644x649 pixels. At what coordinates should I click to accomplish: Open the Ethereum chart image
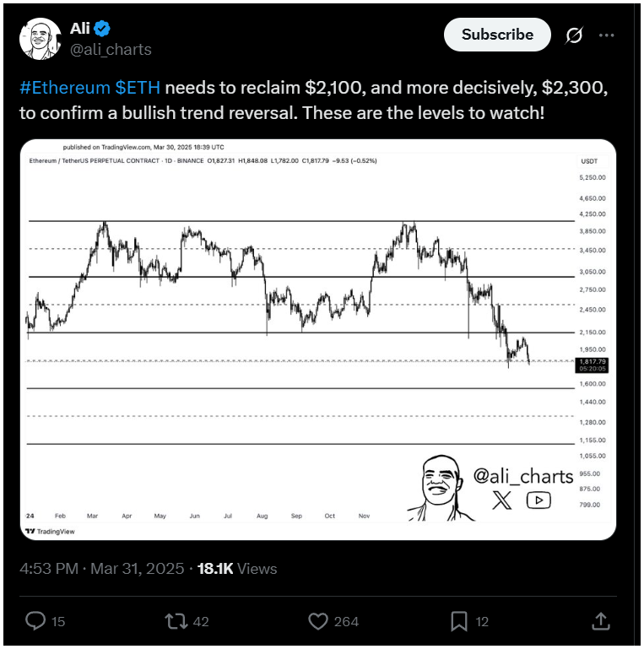[x=318, y=340]
